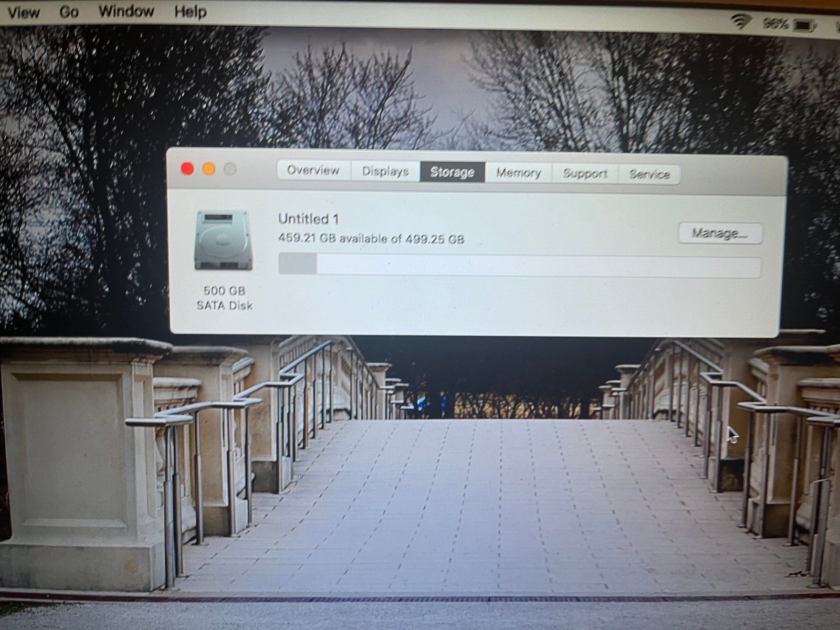Open the Window menu
Image resolution: width=840 pixels, height=630 pixels.
[x=127, y=11]
